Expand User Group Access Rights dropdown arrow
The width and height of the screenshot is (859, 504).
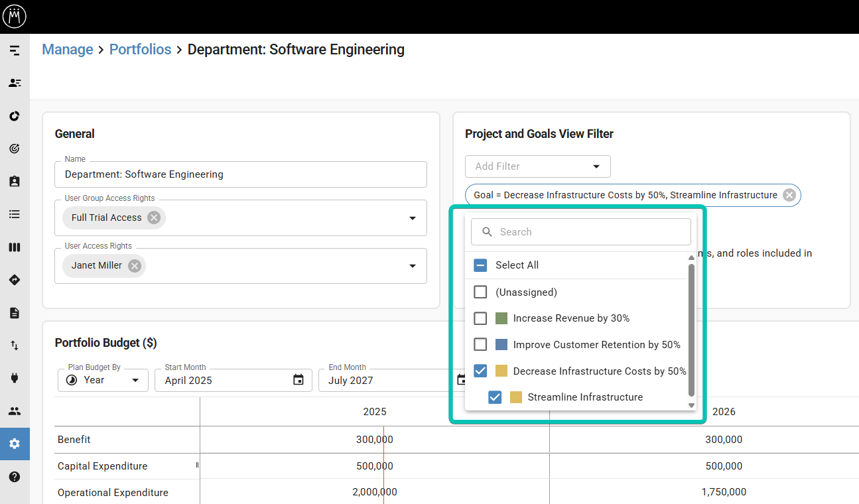click(413, 218)
